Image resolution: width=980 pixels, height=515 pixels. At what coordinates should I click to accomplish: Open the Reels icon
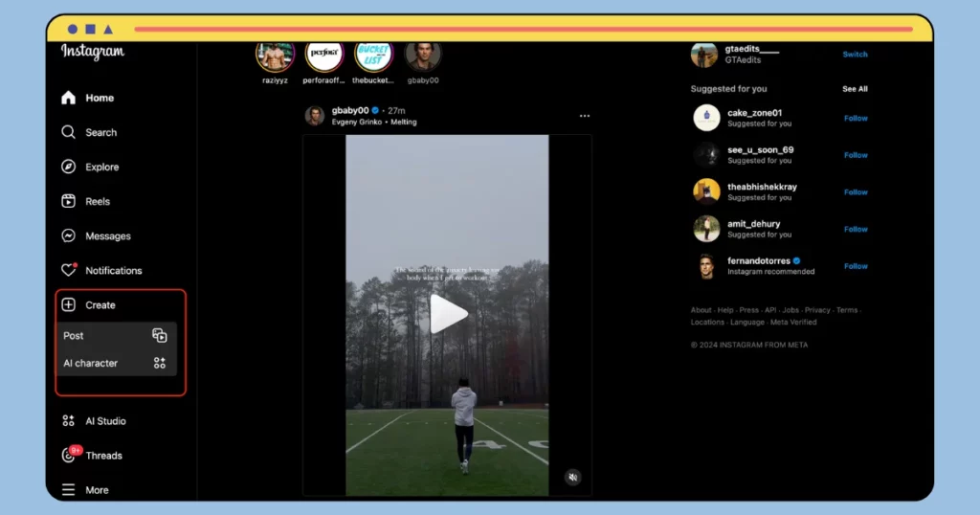pos(68,201)
